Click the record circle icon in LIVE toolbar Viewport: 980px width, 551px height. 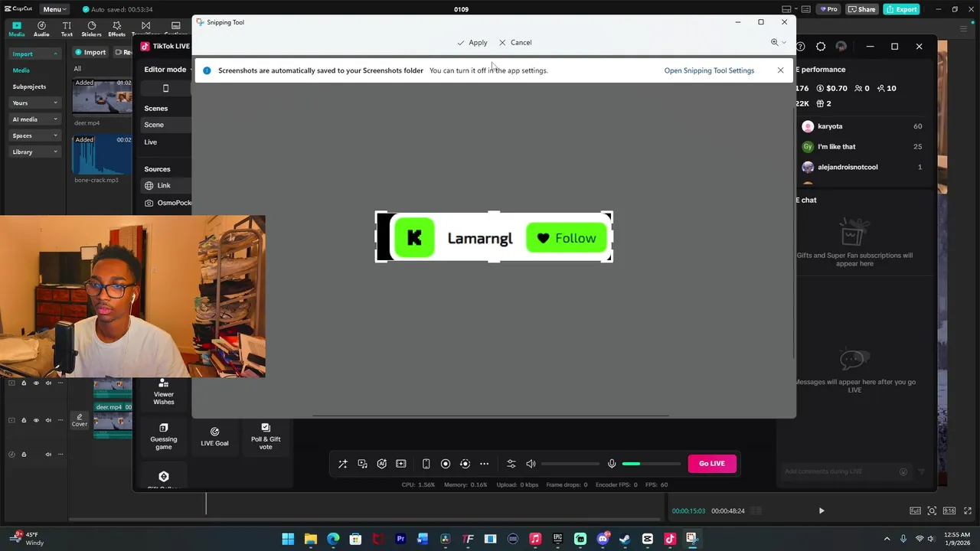point(446,464)
